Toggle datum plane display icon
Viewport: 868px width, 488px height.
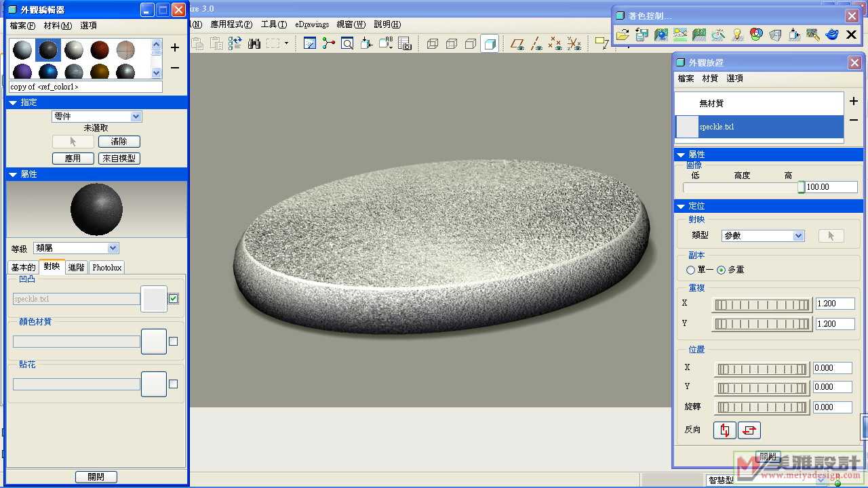517,44
